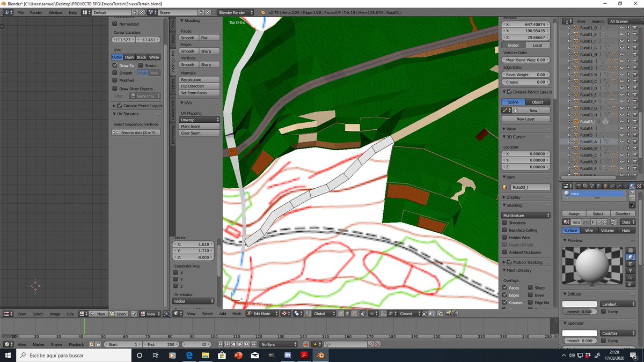Click the Recalculate normals button
This screenshot has height=362, width=644.
[x=200, y=79]
